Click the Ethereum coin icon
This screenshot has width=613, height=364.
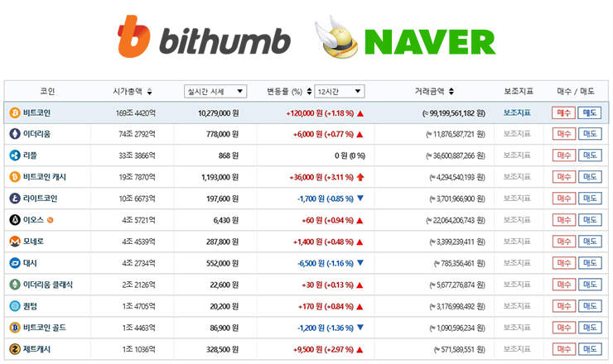pos(15,134)
